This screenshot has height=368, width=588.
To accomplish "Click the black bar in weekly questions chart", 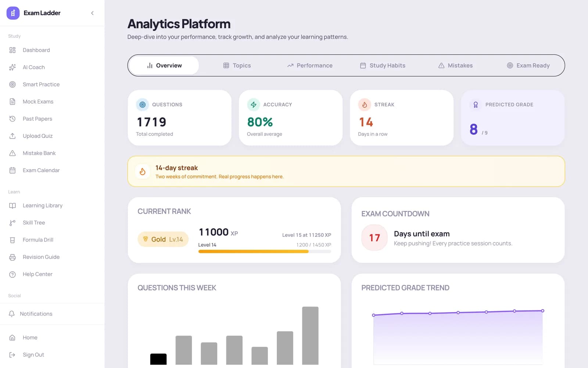I will pos(158,359).
